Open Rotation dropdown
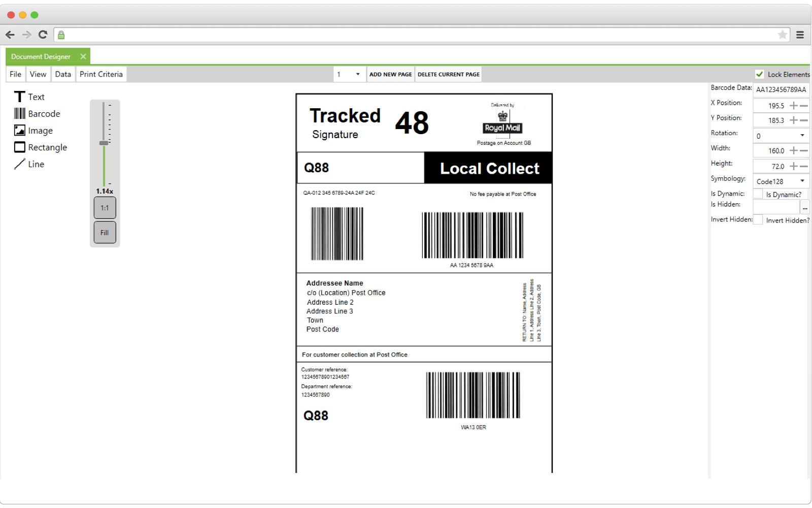Image resolution: width=812 pixels, height=508 pixels. click(x=802, y=136)
